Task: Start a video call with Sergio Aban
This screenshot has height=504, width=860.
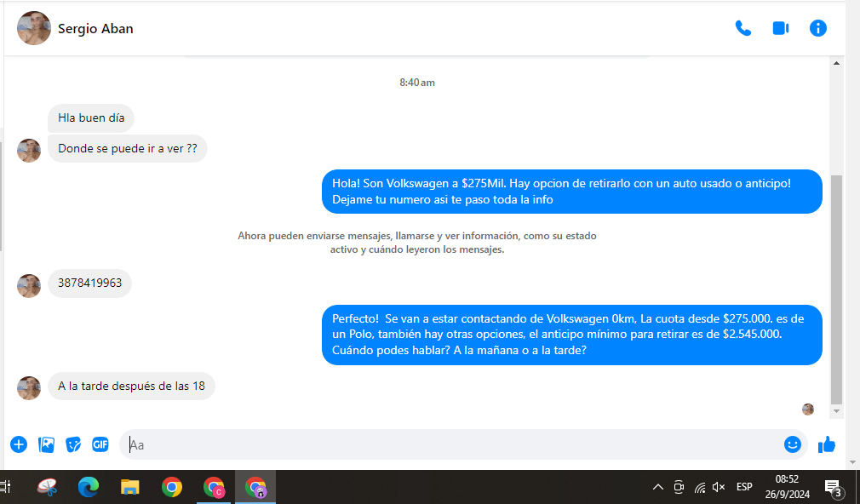Action: point(781,28)
